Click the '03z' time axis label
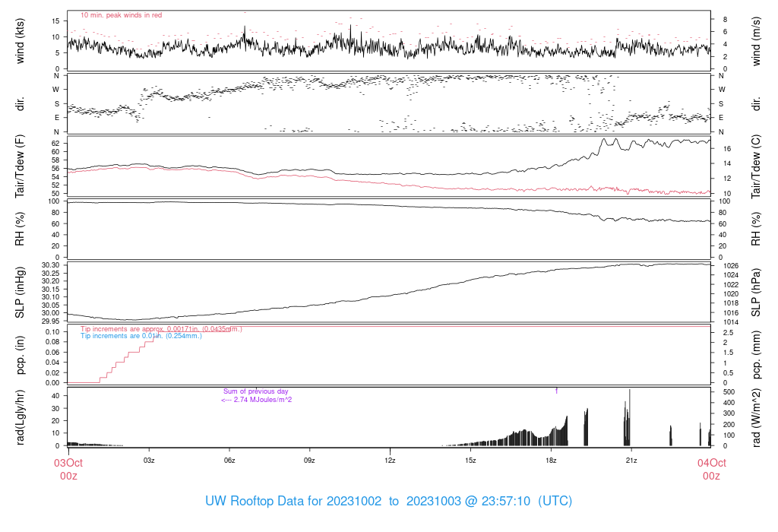 point(149,461)
